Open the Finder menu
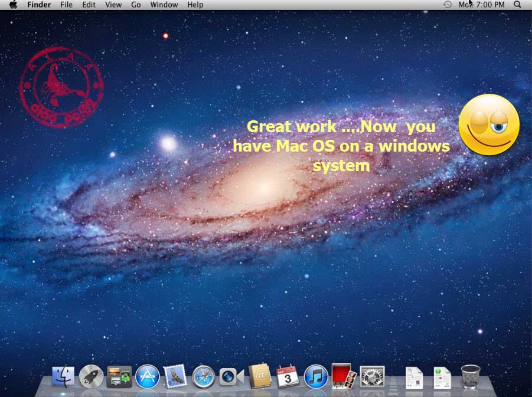The width and height of the screenshot is (532, 397). (x=39, y=5)
